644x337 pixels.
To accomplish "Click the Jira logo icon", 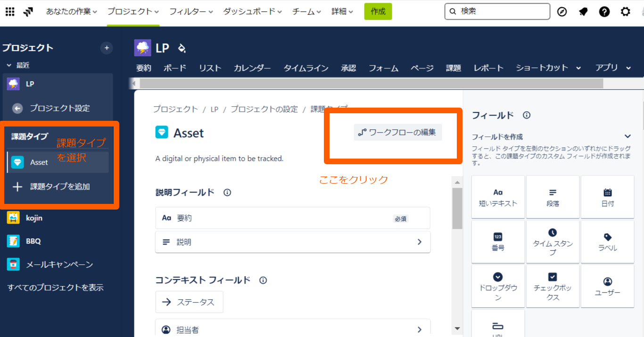I will tap(28, 12).
